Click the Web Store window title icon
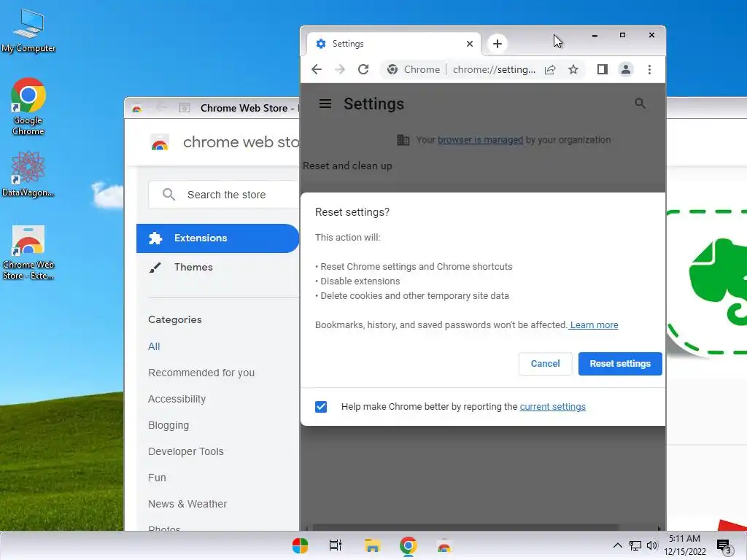 click(136, 109)
